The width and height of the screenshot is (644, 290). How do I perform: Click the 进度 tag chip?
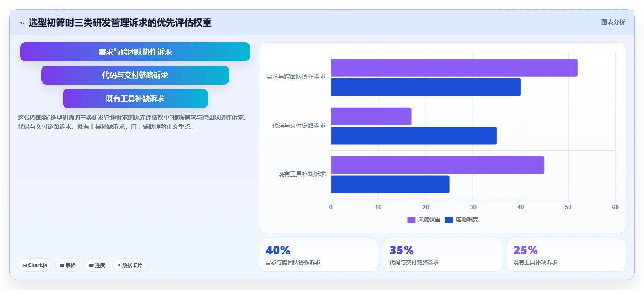point(97,265)
